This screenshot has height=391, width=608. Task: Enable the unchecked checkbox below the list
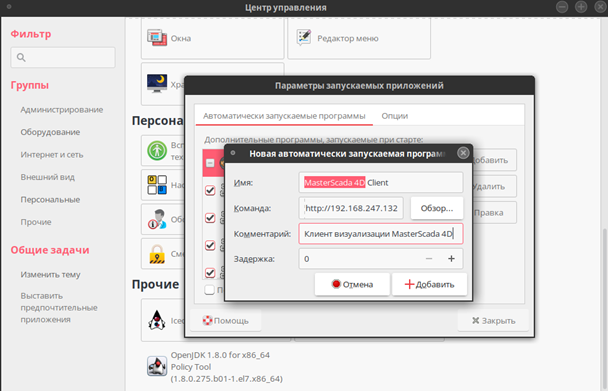tap(209, 289)
